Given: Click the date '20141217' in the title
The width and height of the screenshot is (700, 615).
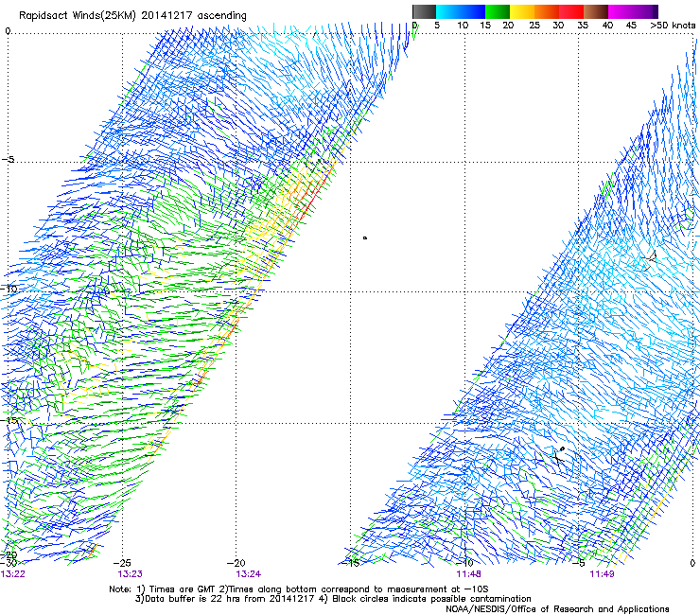Looking at the screenshot, I should tap(166, 15).
